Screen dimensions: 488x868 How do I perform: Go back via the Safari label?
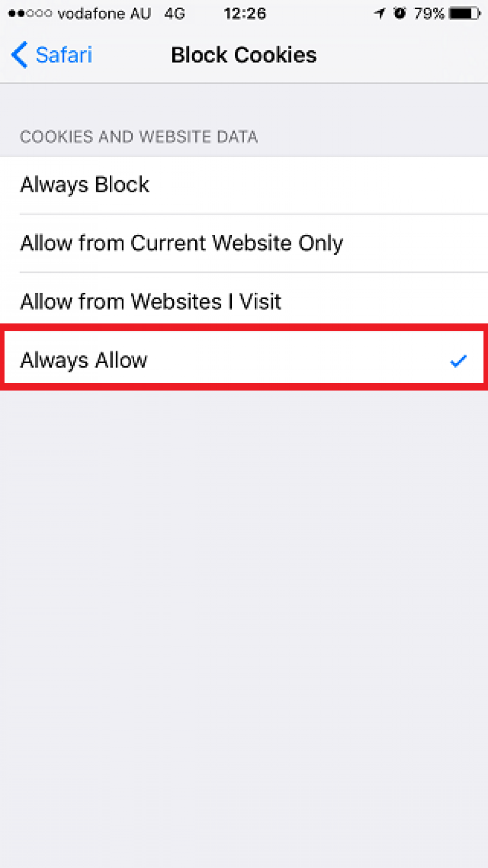64,55
